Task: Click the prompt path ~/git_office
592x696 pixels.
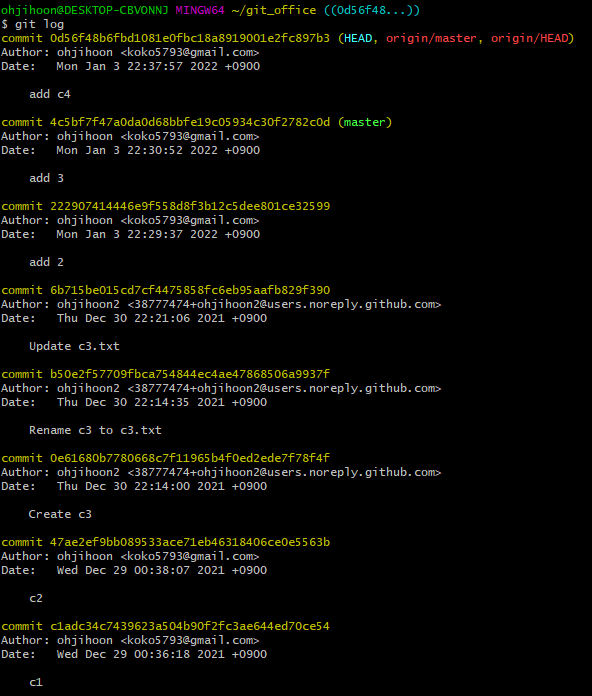Action: click(x=274, y=10)
